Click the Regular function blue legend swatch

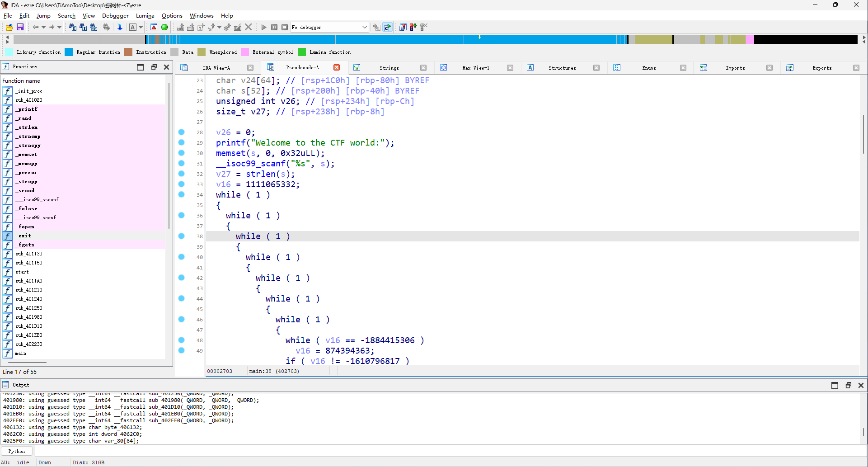point(69,52)
